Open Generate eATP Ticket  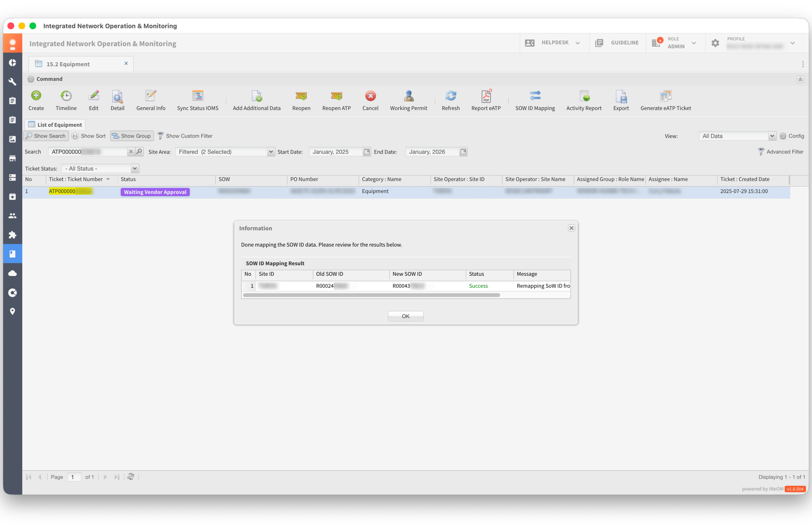665,96
